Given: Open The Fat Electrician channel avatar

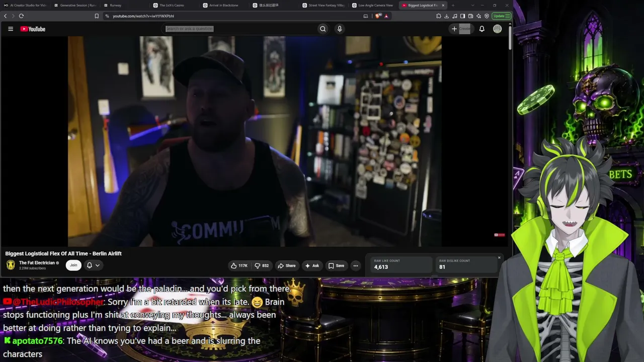Looking at the screenshot, I should pos(11,265).
